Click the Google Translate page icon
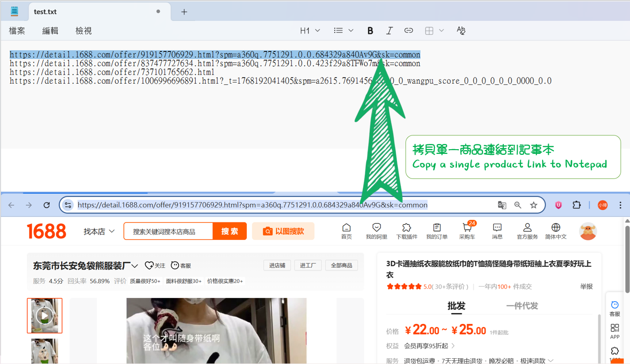The image size is (630, 364). [502, 205]
